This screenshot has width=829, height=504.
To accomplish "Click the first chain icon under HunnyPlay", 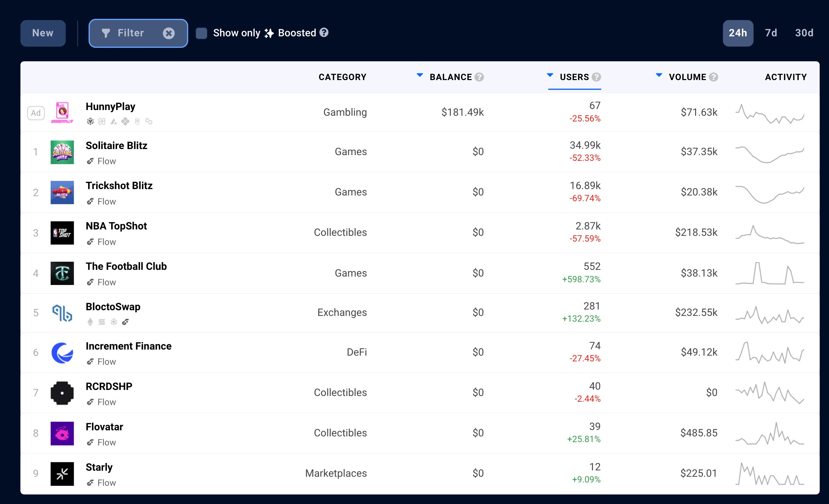I will (90, 121).
